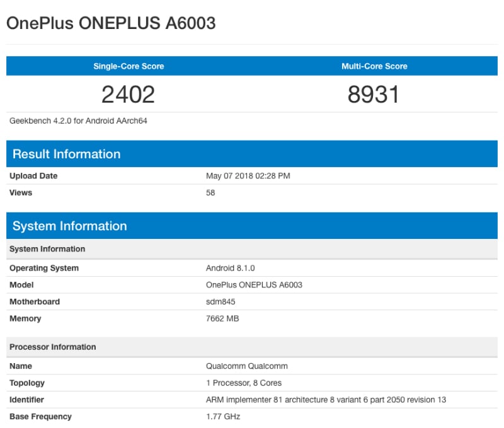Click the Model row value "OnePlus ONEPLUS A6003"
The height and width of the screenshot is (428, 504).
255,285
